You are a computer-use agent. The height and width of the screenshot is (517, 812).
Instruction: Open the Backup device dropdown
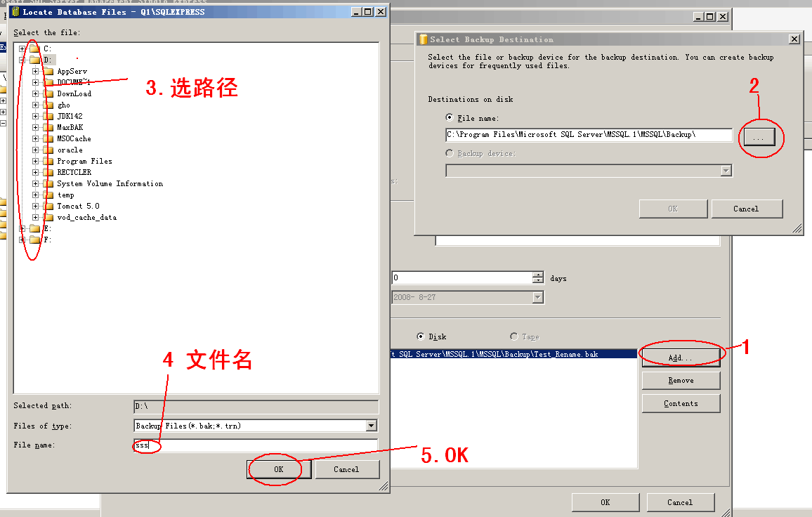[726, 171]
